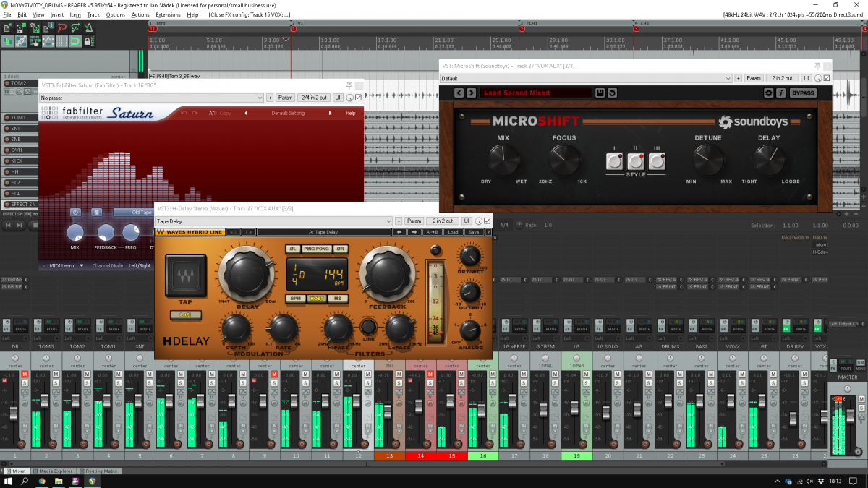Toggle the MicroShift plugin enable checkbox
Viewport: 868px width, 488px height.
pos(827,78)
